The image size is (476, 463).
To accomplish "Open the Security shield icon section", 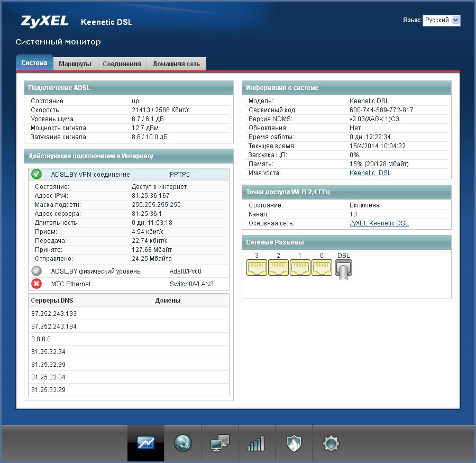I will point(294,443).
